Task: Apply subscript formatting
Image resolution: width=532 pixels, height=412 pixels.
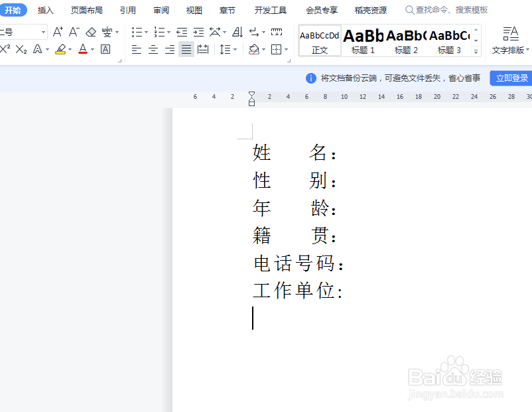Action: coord(21,49)
